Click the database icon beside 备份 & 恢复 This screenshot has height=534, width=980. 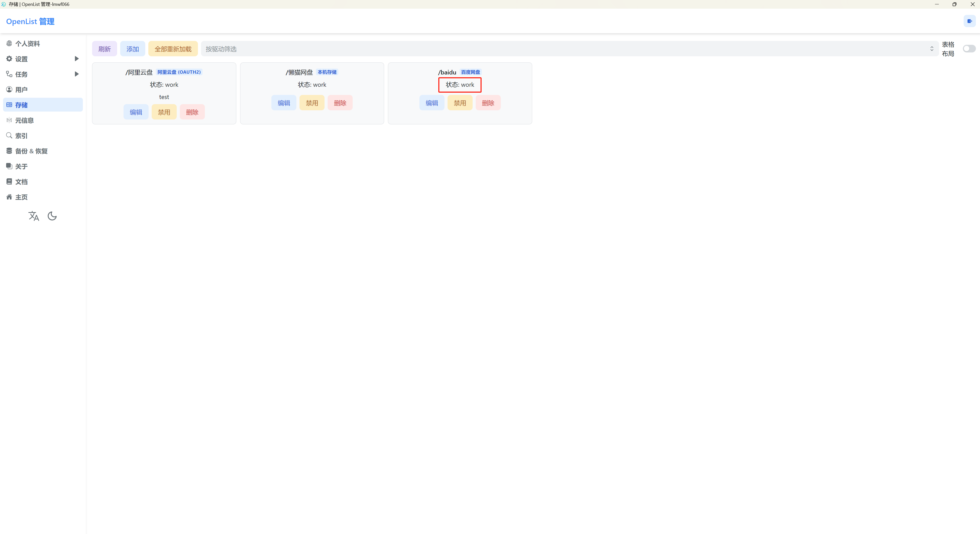9,151
